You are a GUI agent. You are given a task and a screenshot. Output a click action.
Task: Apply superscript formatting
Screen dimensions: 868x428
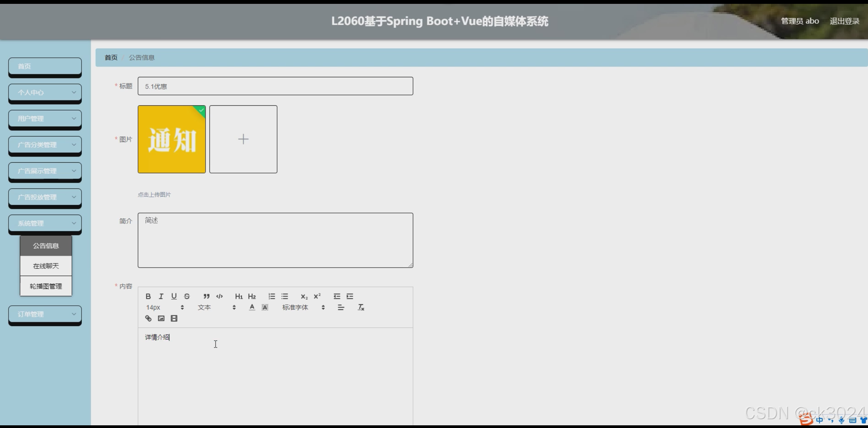317,296
